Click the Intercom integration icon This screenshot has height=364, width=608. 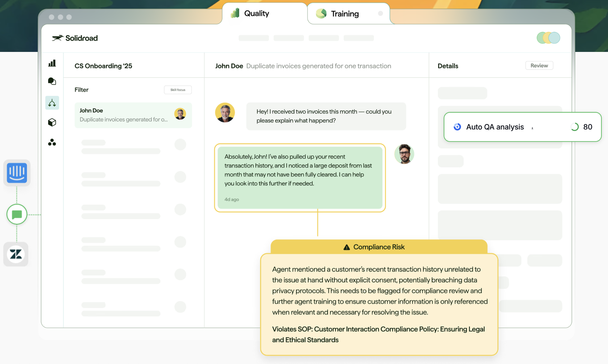point(17,173)
